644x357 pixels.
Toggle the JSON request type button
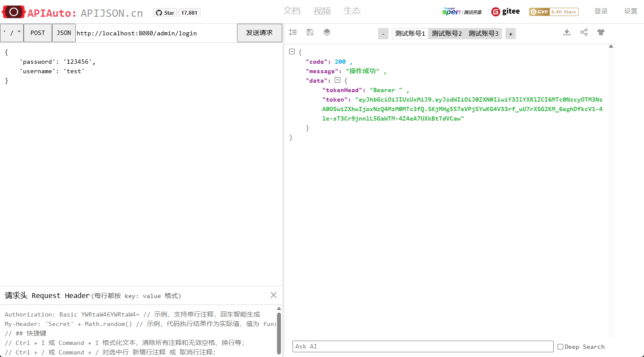pyautogui.click(x=64, y=33)
